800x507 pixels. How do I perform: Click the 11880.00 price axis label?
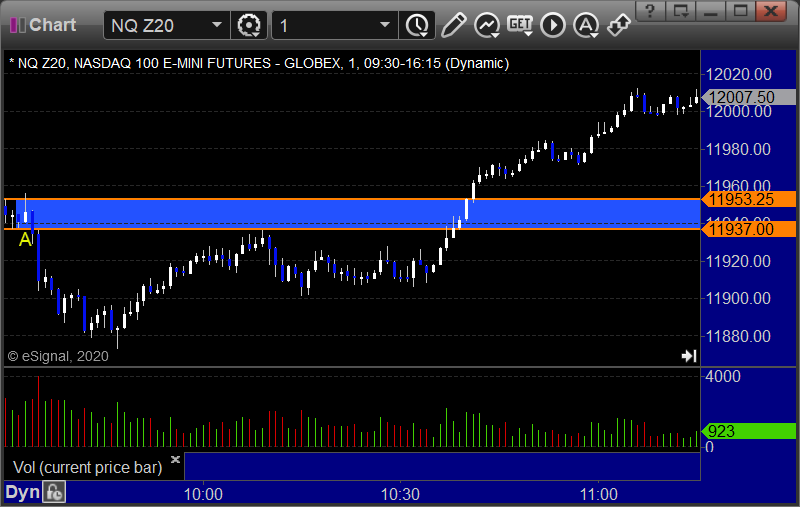738,336
